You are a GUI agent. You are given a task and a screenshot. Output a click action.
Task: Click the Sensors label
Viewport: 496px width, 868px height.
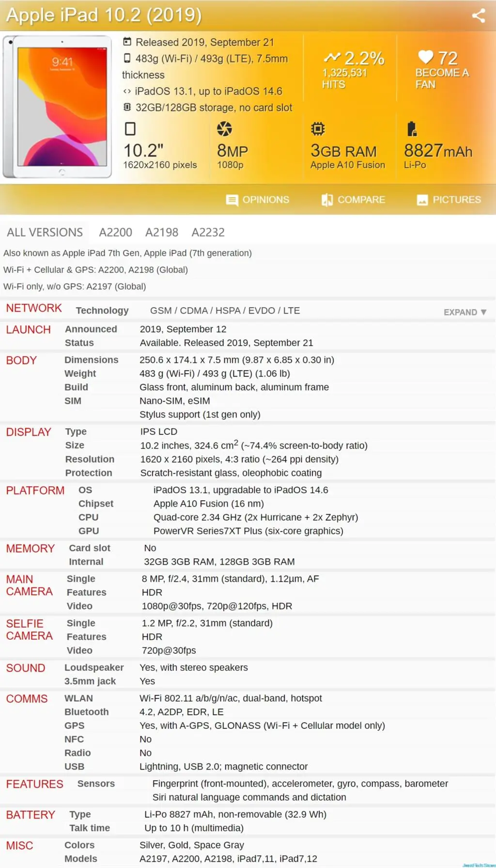[96, 783]
